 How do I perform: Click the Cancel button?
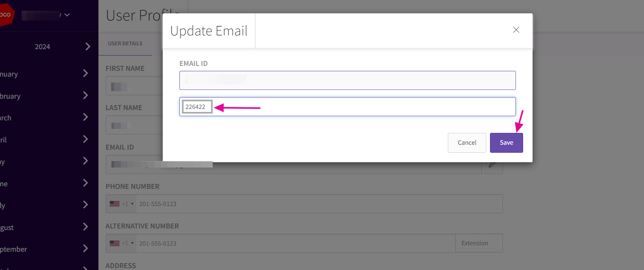[x=466, y=143]
